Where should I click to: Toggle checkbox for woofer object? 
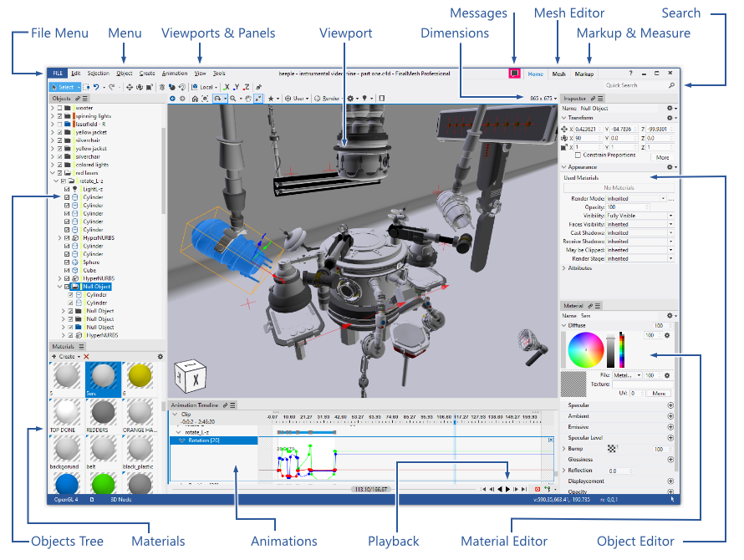pos(60,108)
